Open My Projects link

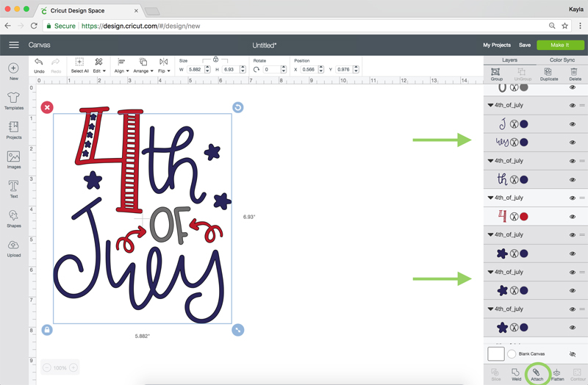tap(497, 45)
